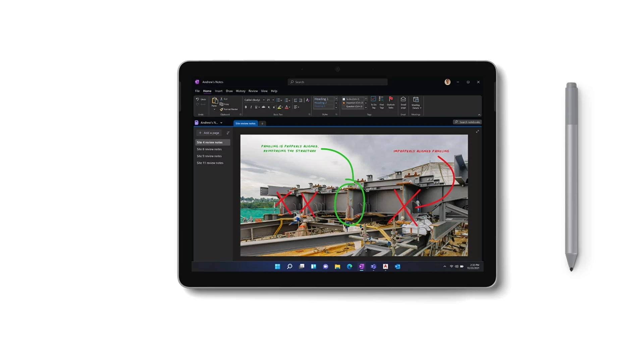The image size is (644, 362).
Task: Click the History menu item
Action: 240,91
